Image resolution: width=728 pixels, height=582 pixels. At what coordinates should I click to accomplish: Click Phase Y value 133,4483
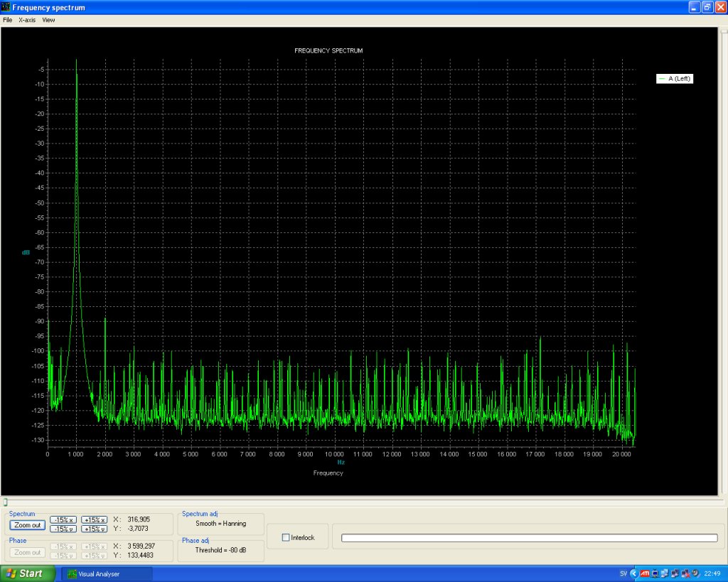[x=140, y=555]
